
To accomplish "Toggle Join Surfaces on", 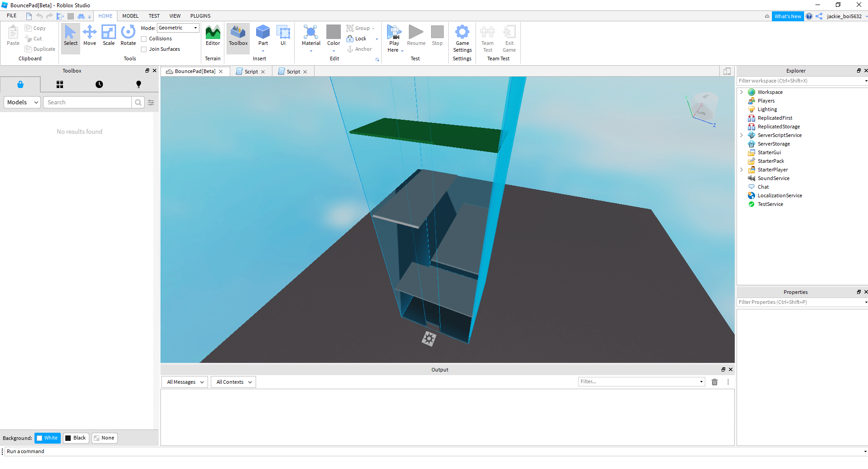I will tap(144, 49).
